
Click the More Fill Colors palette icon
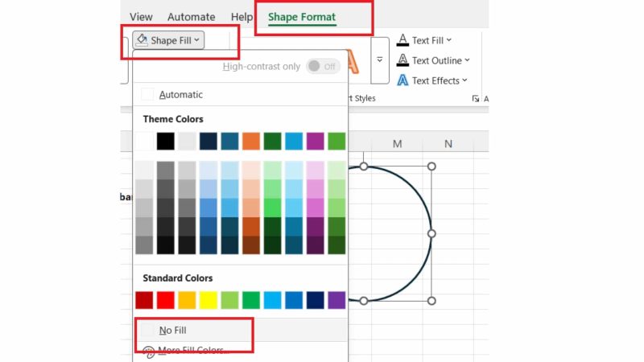[x=148, y=352]
